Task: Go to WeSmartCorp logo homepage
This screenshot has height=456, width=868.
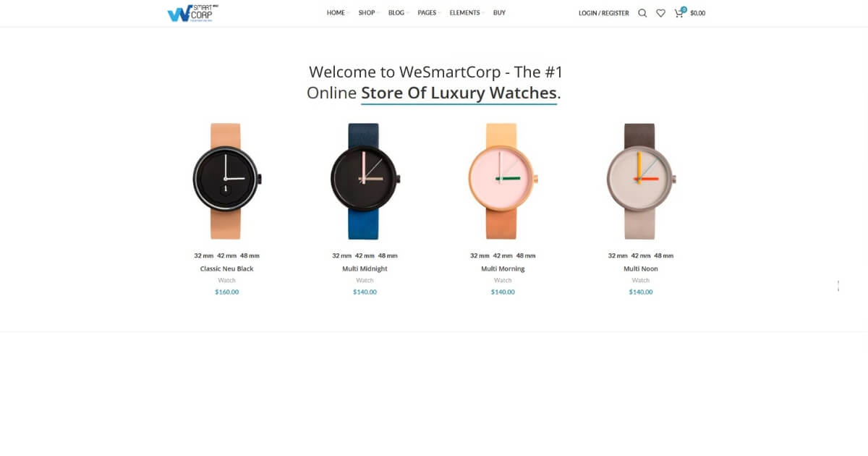Action: click(x=193, y=13)
